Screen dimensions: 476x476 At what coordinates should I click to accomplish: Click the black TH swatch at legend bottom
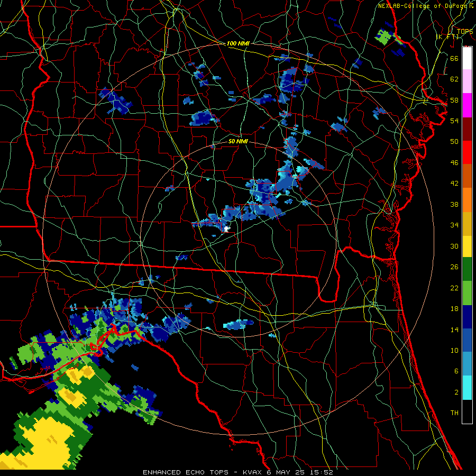(467, 411)
